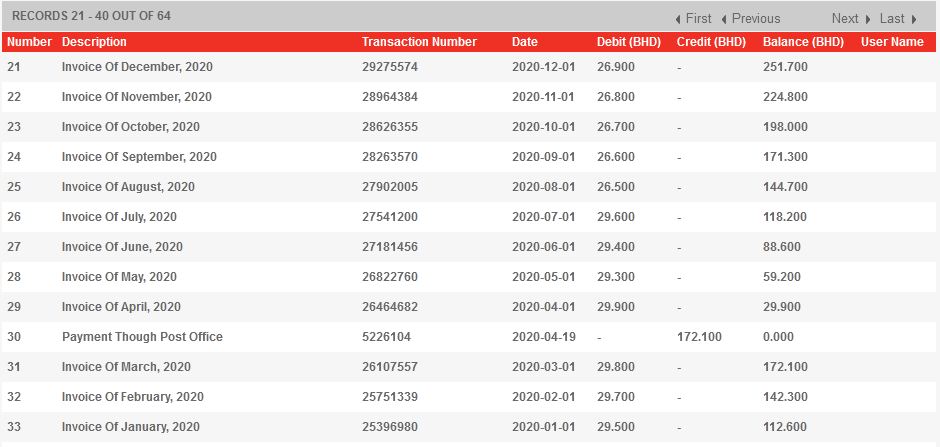
Task: Click the right arrow icon after Next
Action: pyautogui.click(x=867, y=19)
